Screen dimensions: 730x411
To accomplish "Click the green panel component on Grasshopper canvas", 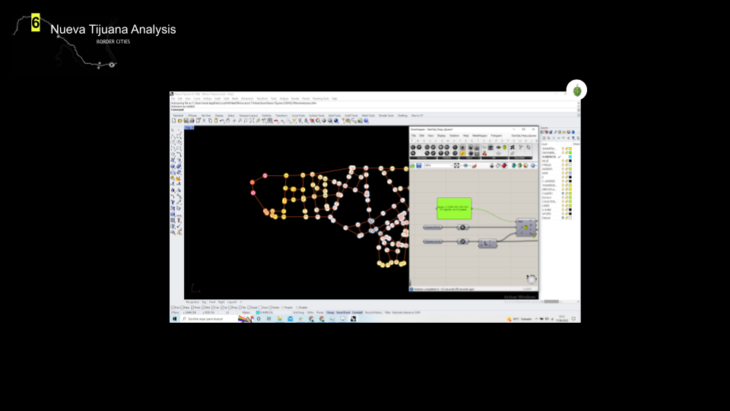I will tap(453, 208).
